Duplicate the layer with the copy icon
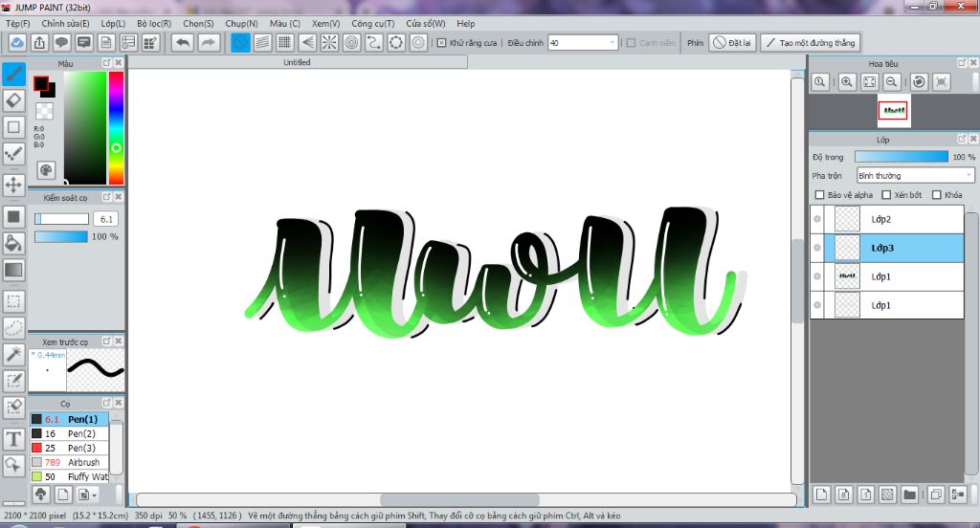Viewport: 980px width, 528px height. coord(936,495)
